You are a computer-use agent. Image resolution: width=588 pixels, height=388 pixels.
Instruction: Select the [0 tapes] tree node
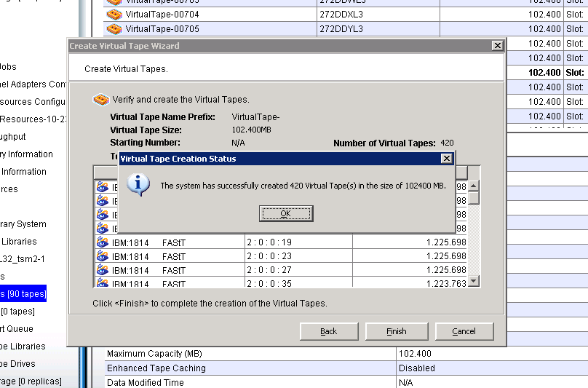(17, 312)
